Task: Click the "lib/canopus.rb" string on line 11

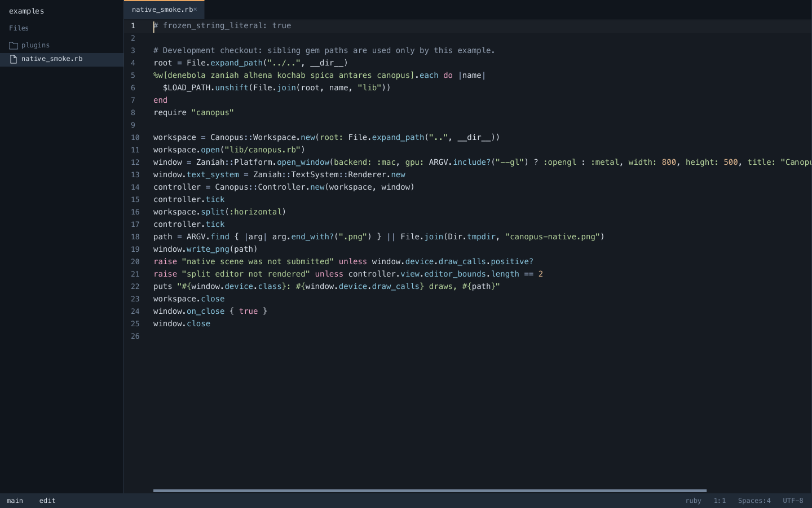Action: click(x=262, y=150)
